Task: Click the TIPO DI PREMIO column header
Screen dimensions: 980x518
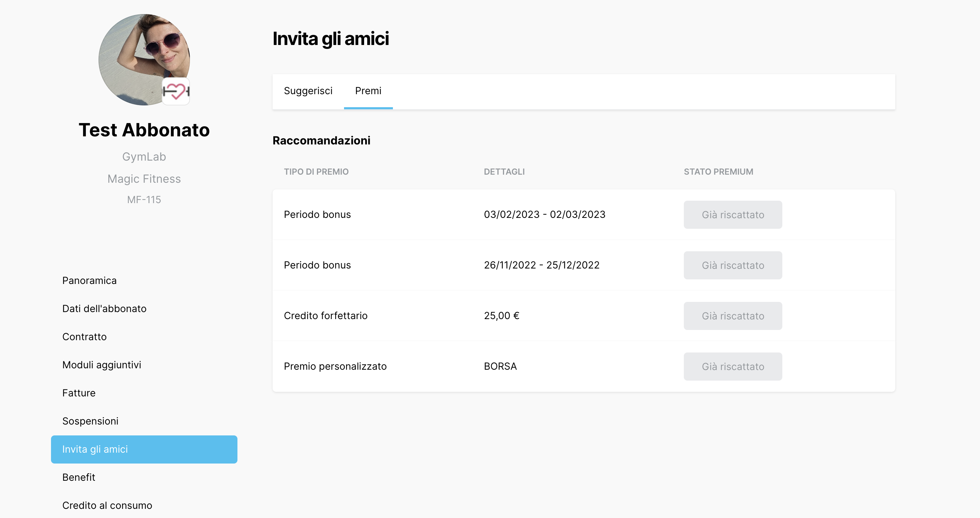Action: tap(316, 172)
